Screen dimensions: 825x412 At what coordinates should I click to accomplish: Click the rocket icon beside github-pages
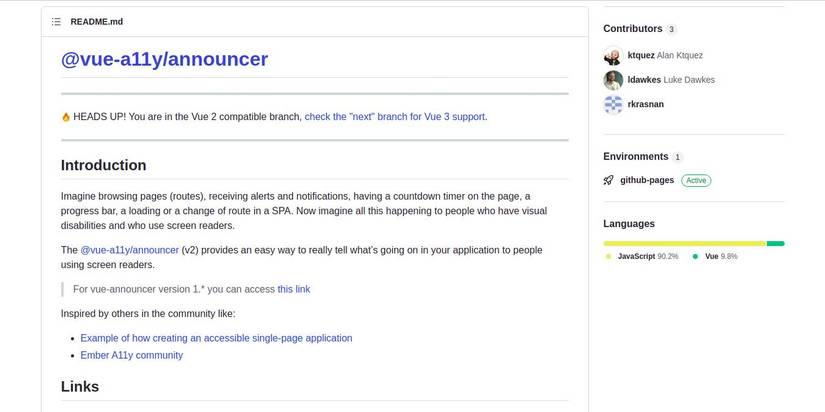click(608, 181)
